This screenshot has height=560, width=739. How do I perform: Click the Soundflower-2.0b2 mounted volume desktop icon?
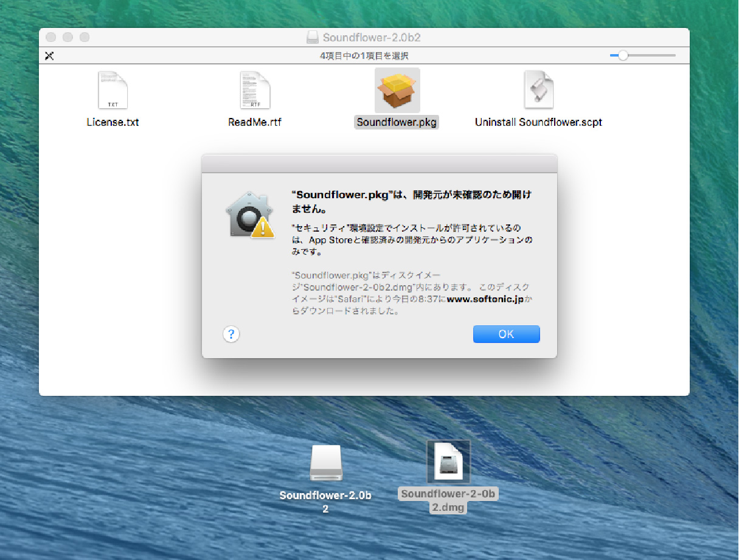[327, 464]
